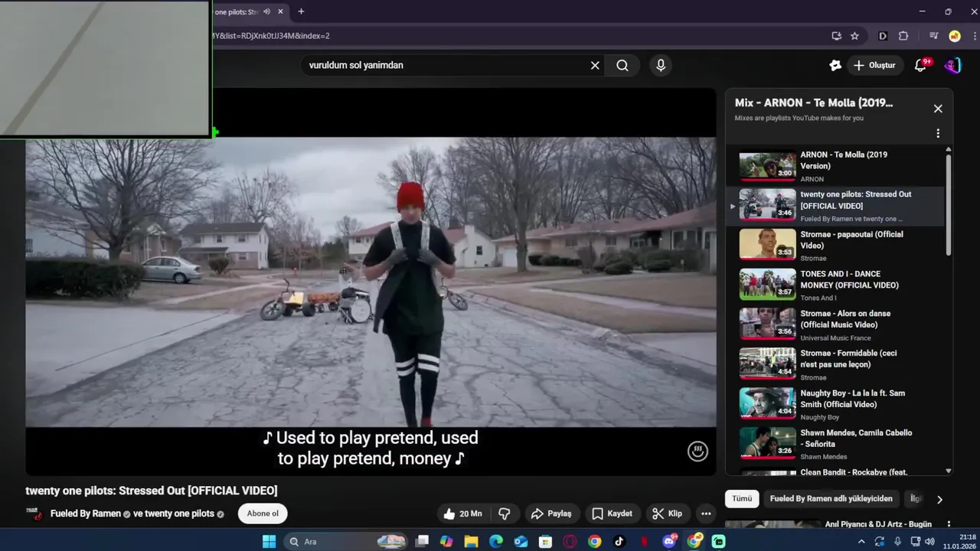Play Stromae - Alors on danse
The width and height of the screenshot is (980, 551).
[x=835, y=325]
